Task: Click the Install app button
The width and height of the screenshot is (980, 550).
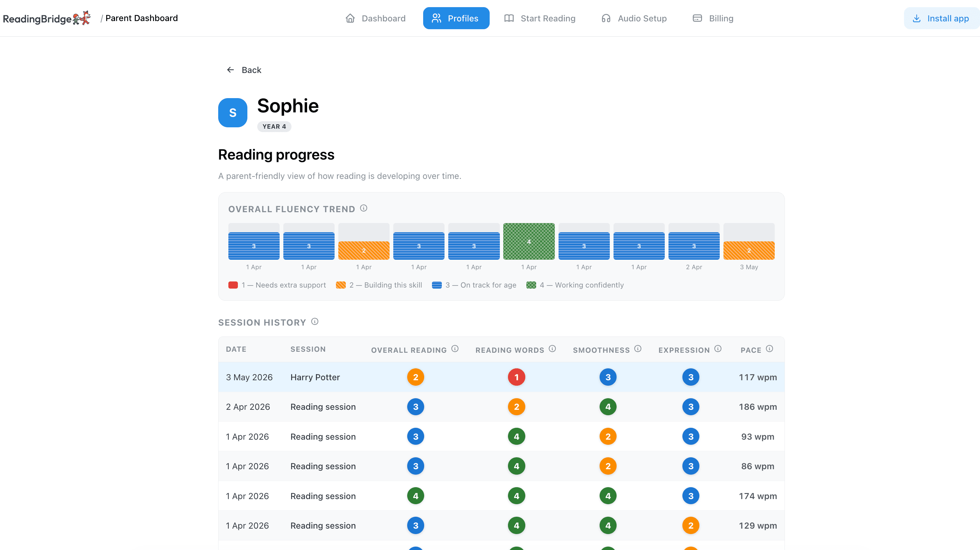Action: point(942,18)
